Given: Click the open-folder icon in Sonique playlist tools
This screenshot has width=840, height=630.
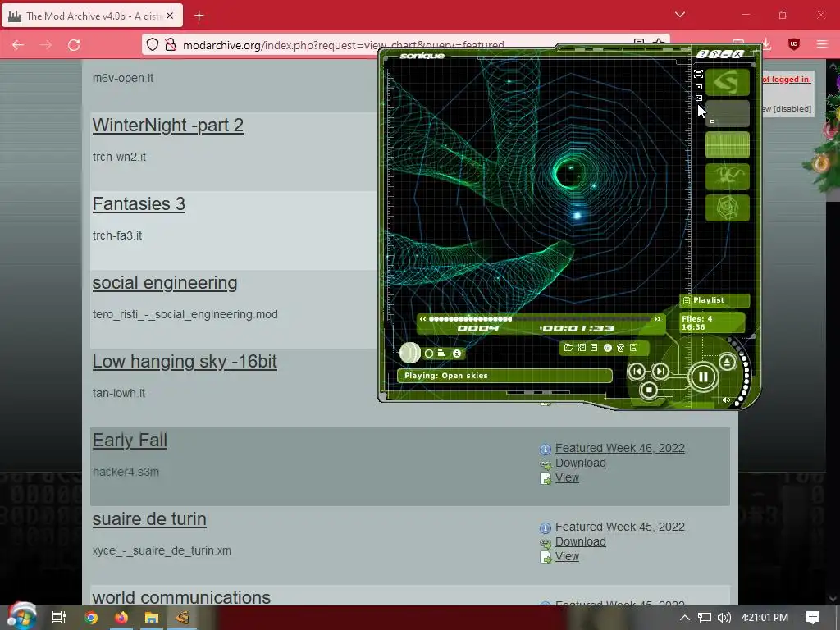Looking at the screenshot, I should coord(568,348).
